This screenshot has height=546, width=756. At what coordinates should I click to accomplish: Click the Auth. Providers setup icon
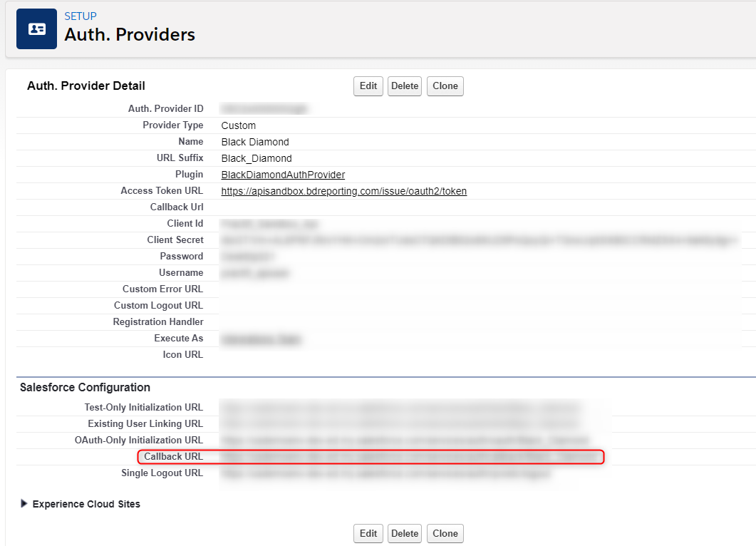(x=36, y=29)
